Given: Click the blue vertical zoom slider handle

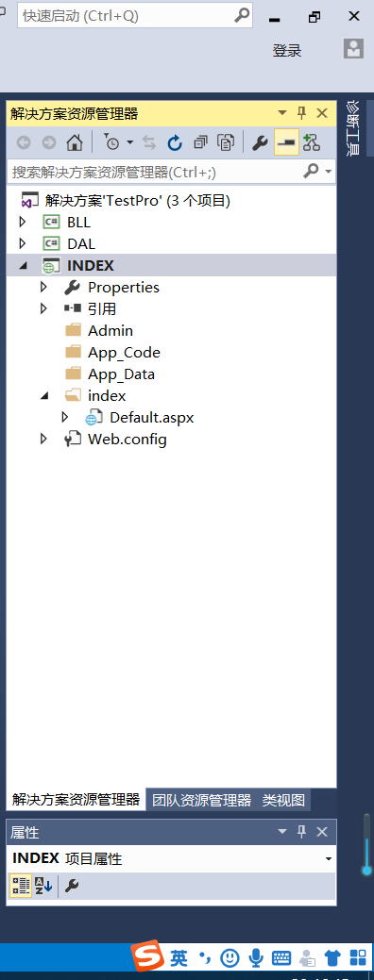Looking at the screenshot, I should (366, 870).
